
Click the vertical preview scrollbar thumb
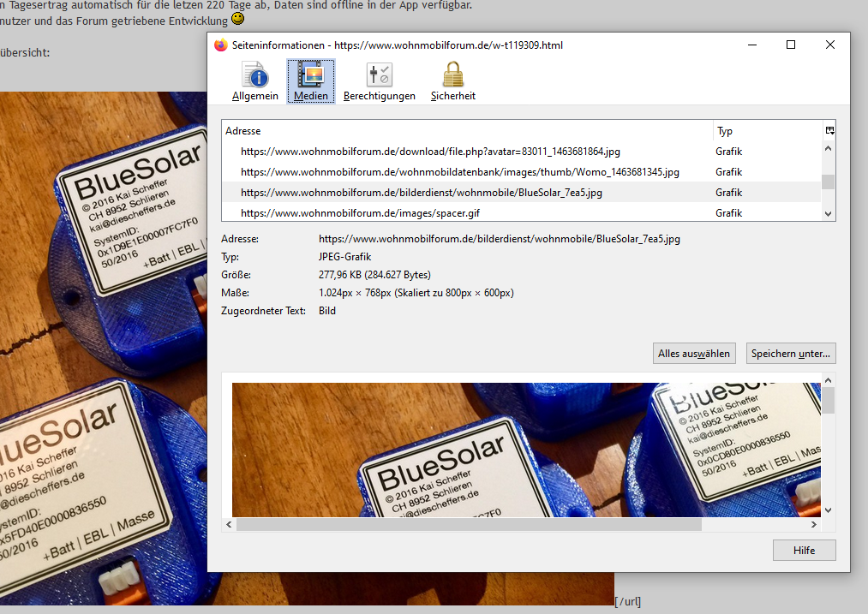[x=828, y=401]
